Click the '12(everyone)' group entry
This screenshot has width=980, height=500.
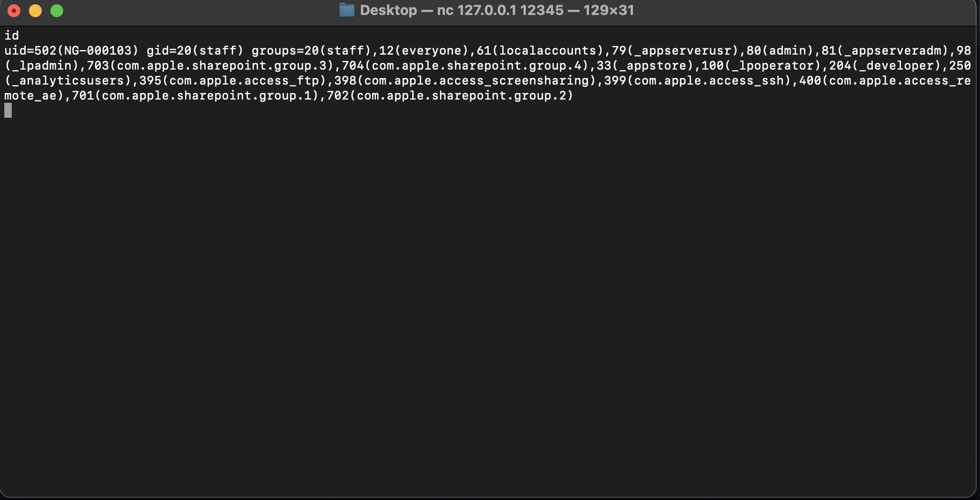point(424,51)
